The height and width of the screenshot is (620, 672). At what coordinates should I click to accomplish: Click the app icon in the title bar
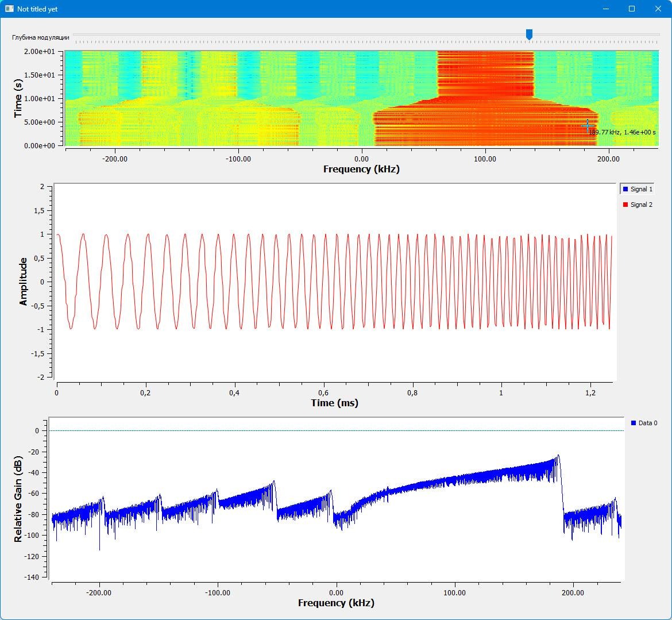click(9, 9)
